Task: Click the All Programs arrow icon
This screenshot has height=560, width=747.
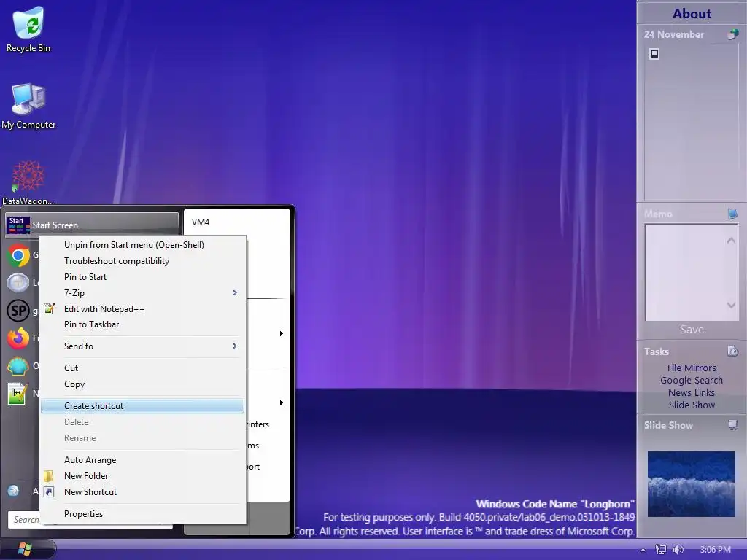Action: [13, 491]
